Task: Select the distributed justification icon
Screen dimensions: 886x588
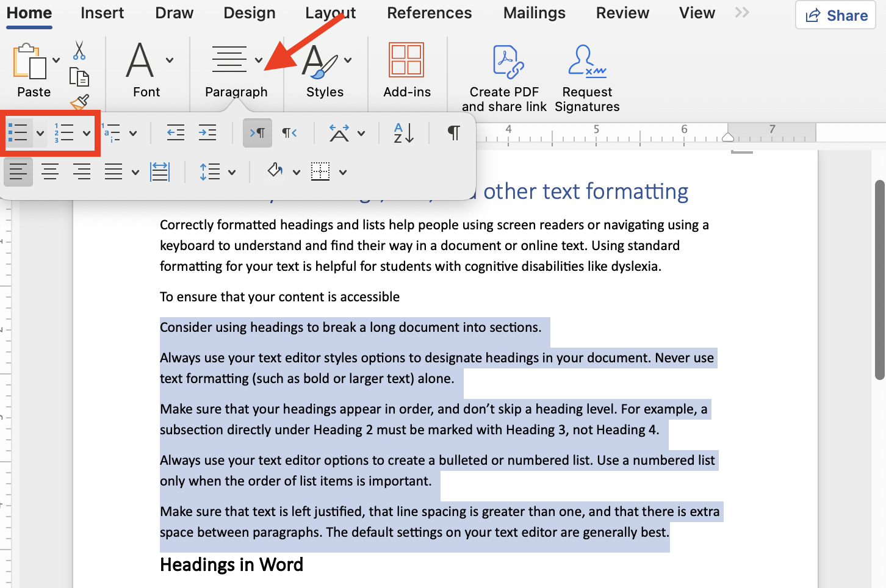Action: coord(160,171)
